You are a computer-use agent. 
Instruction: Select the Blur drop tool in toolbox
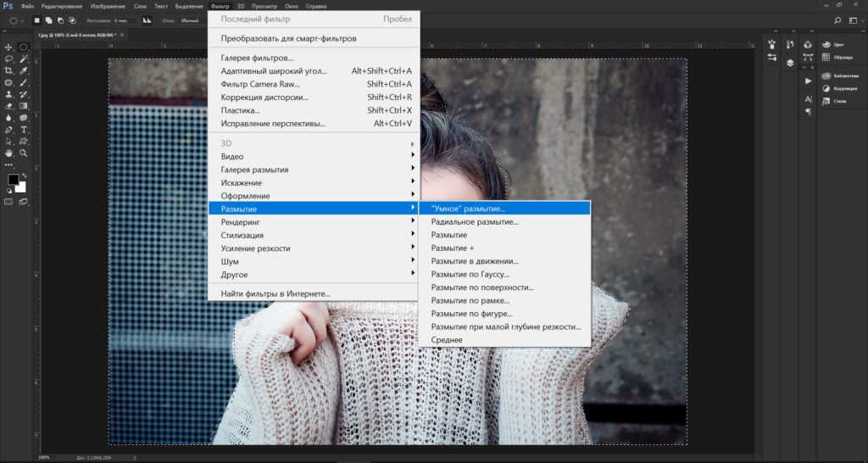click(8, 117)
